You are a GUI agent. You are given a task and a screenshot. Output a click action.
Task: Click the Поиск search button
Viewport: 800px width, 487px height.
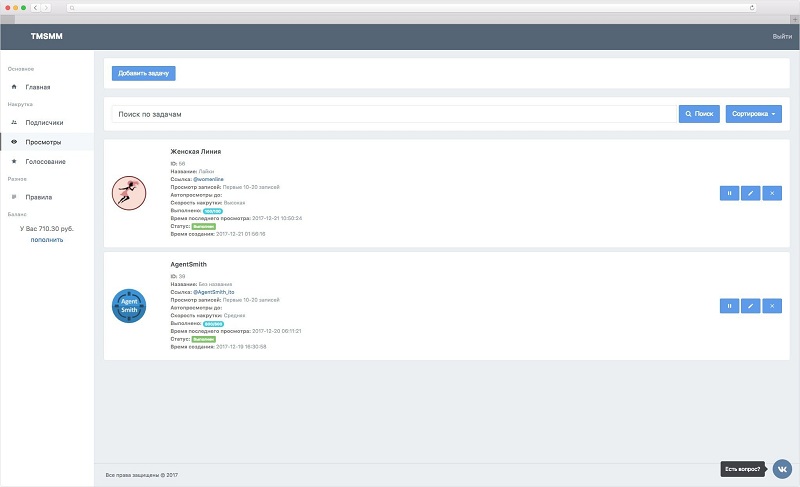coord(699,114)
